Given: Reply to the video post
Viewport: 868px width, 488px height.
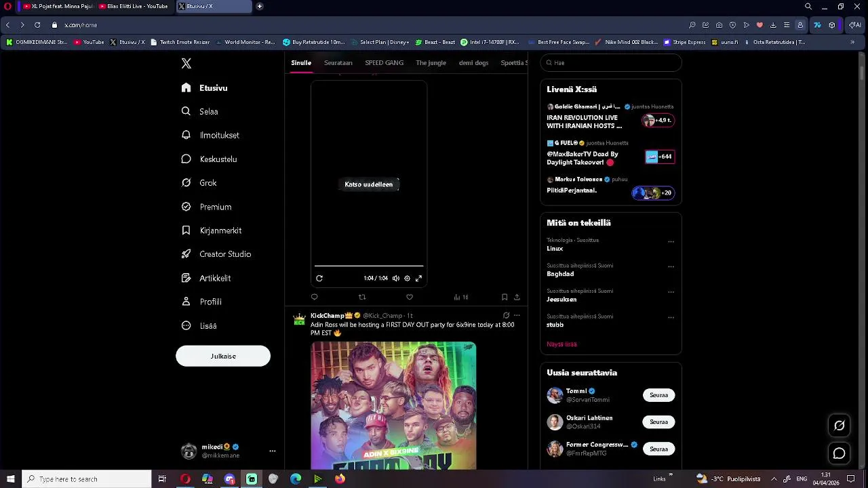Looking at the screenshot, I should coord(314,297).
